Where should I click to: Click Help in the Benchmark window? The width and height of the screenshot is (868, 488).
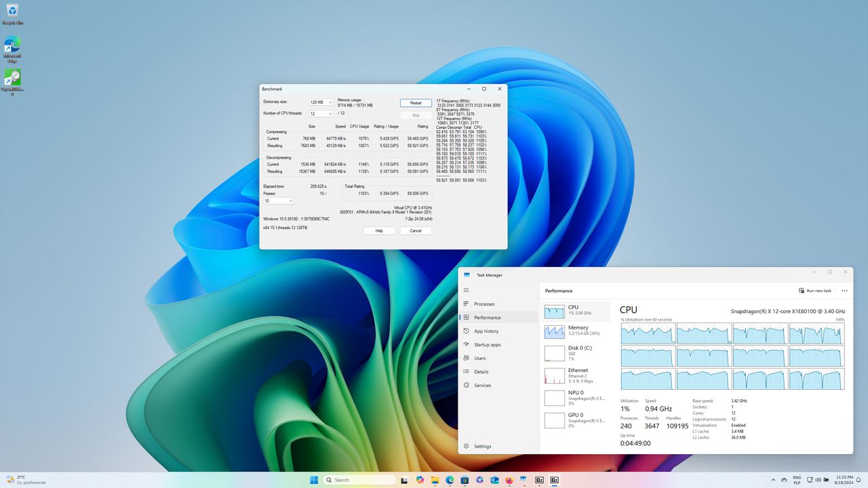pyautogui.click(x=379, y=230)
